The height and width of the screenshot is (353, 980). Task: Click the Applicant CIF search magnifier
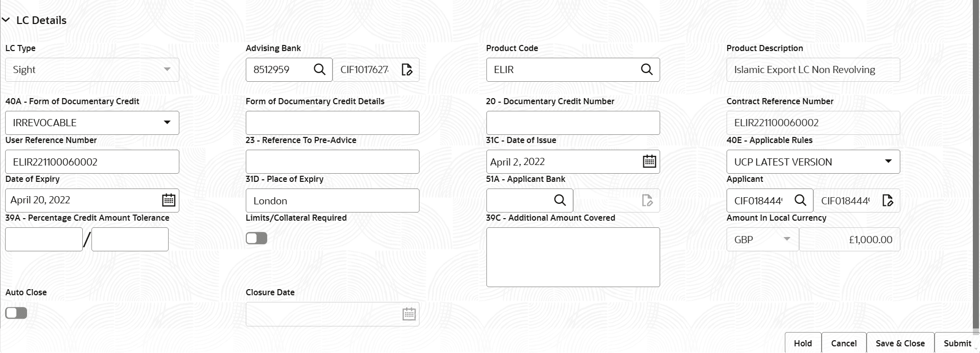coord(800,200)
